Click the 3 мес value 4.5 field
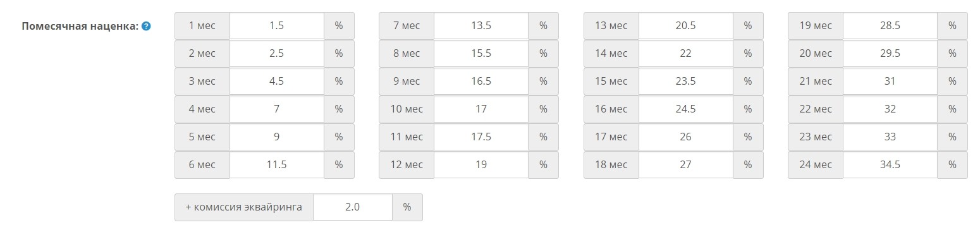This screenshot has height=232, width=980. tap(277, 82)
